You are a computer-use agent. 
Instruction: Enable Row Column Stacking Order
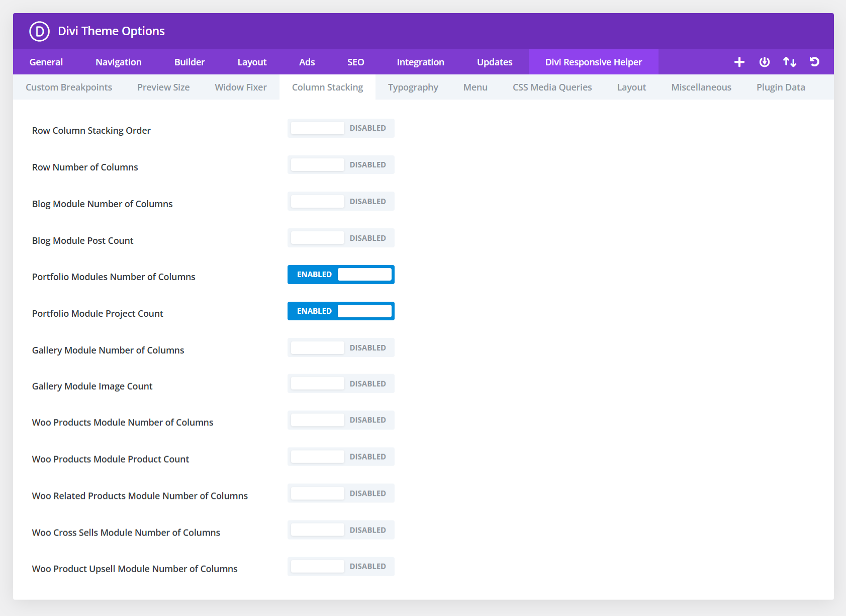coord(341,128)
